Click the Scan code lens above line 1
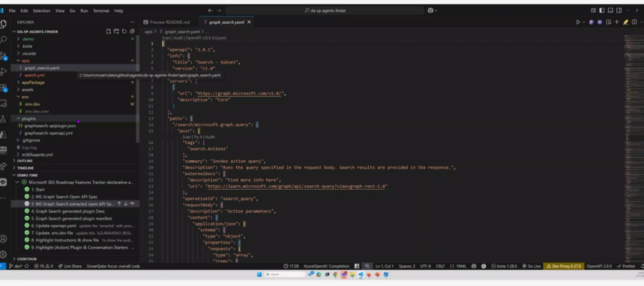The height and width of the screenshot is (286, 644). pyautogui.click(x=166, y=38)
